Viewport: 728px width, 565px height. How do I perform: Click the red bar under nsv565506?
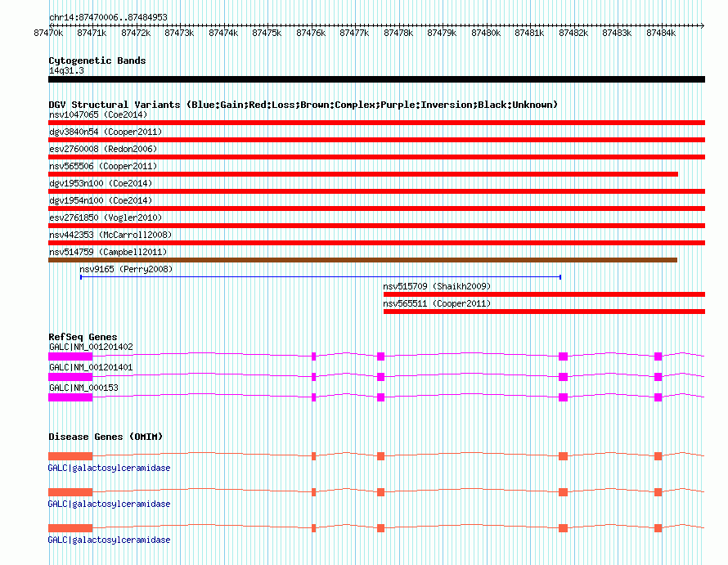(363, 174)
